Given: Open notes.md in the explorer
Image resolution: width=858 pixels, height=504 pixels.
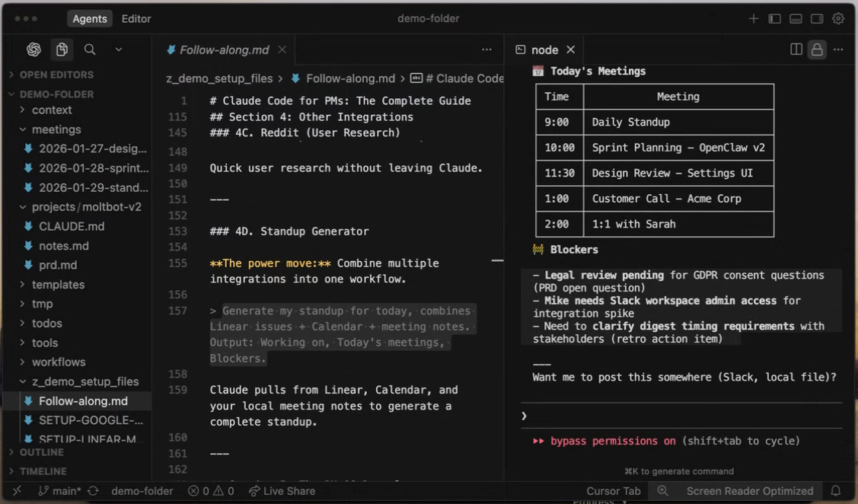Looking at the screenshot, I should [x=63, y=246].
